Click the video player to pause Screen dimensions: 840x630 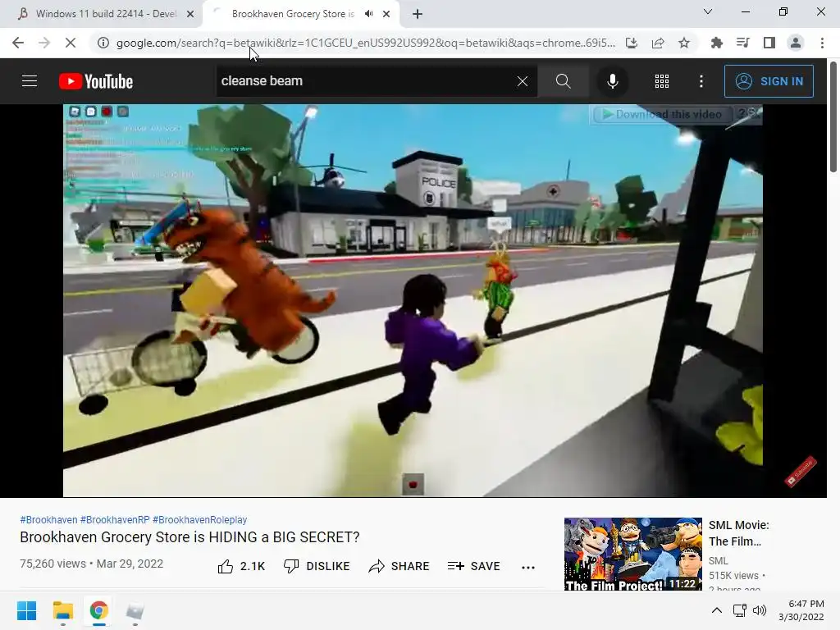click(413, 300)
